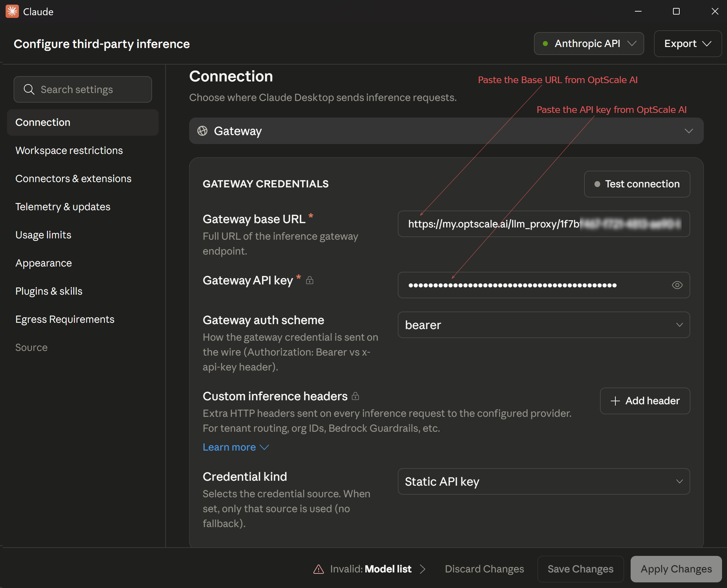Click the Test connection button

point(637,184)
